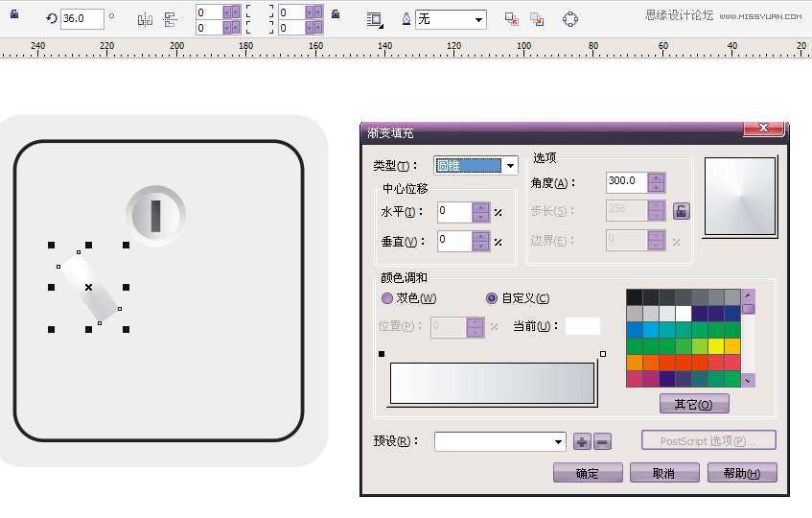Click the convert to curves circular icon

click(570, 18)
